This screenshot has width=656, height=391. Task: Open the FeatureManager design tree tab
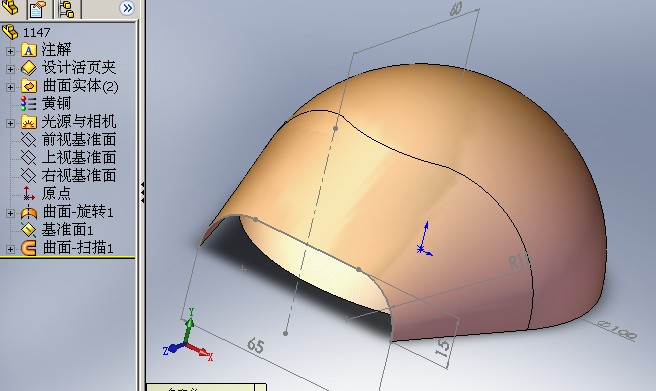click(11, 8)
